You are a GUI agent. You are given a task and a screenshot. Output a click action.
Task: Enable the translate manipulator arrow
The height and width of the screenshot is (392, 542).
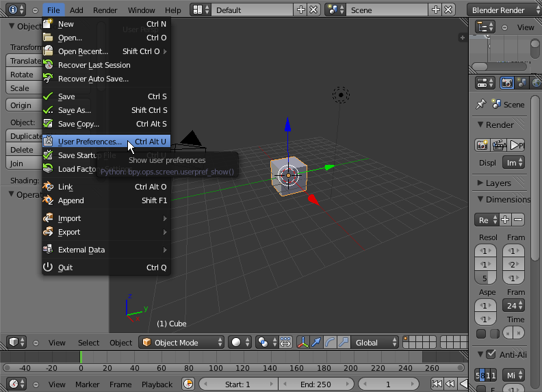(x=316, y=343)
